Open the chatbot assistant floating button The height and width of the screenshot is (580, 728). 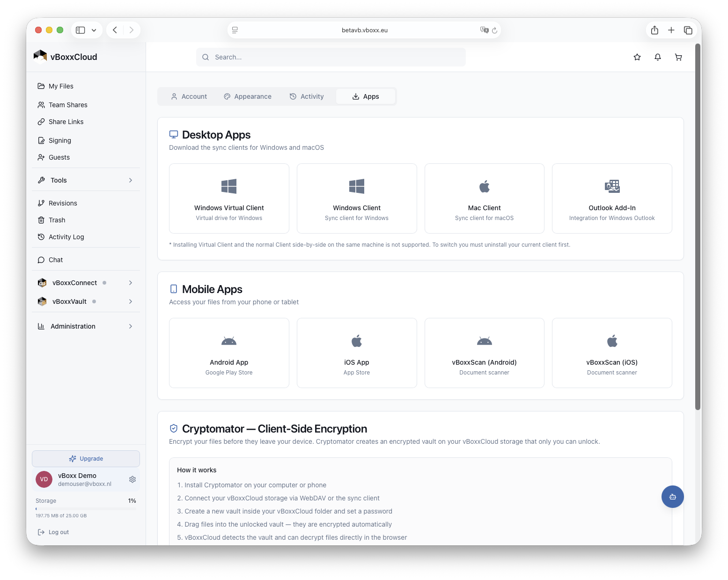(673, 497)
